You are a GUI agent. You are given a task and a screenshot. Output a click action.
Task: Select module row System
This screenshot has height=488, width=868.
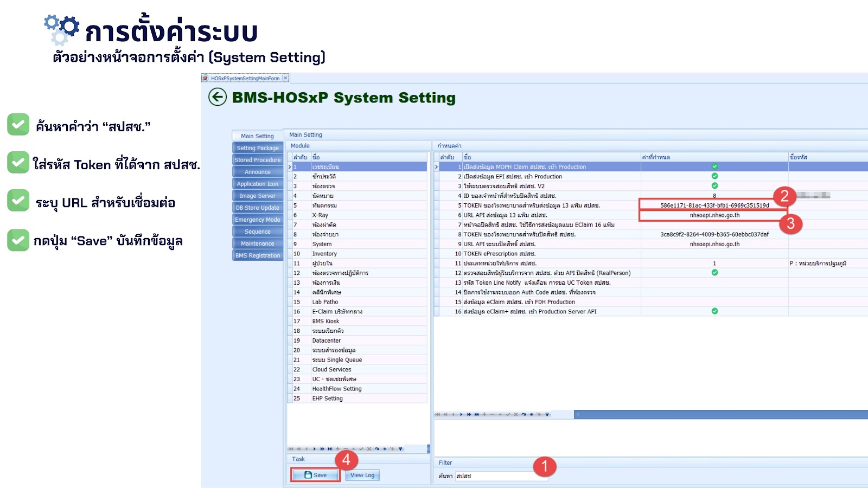click(x=358, y=244)
